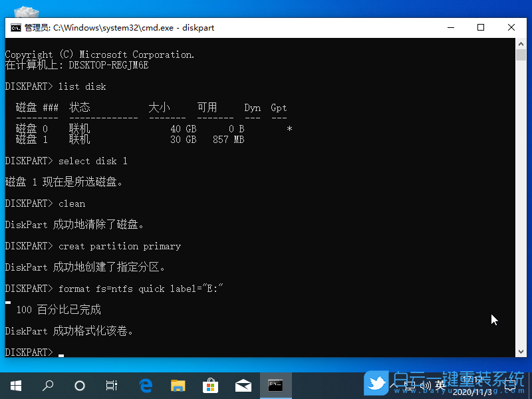The width and height of the screenshot is (532, 399).
Task: Open the touch keyboard panel from the tray
Action: [410, 386]
